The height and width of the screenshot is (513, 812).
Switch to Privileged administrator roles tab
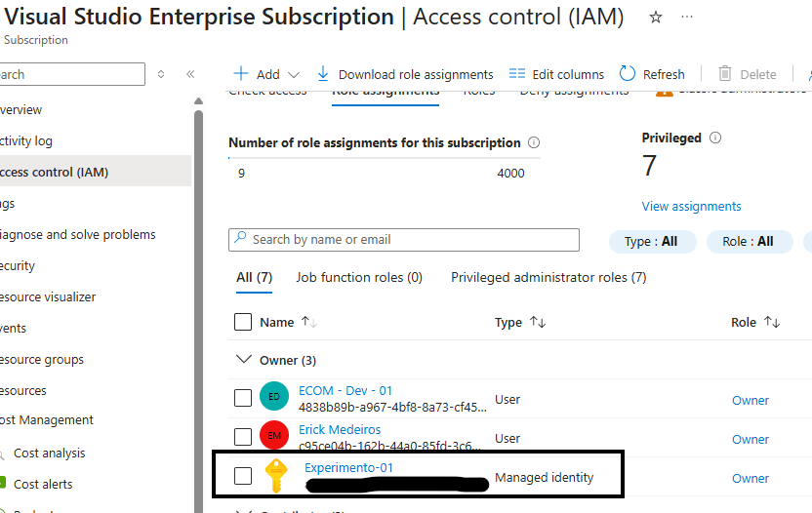(548, 278)
